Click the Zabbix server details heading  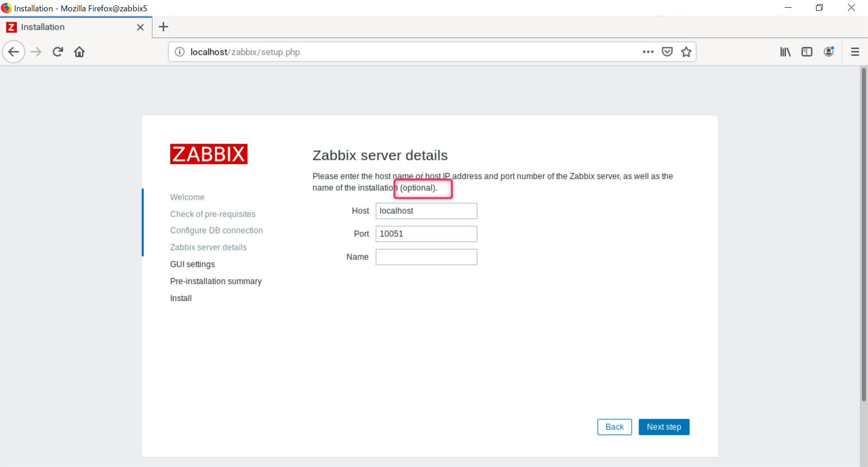(x=380, y=155)
